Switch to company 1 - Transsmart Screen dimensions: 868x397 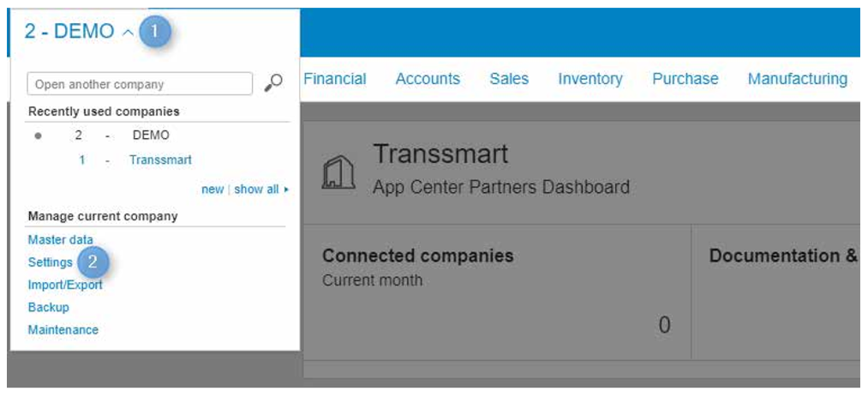click(159, 160)
